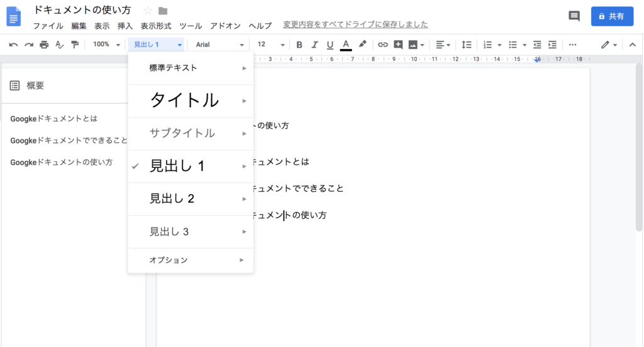Move document with folder icon
The height and width of the screenshot is (347, 644).
(x=163, y=11)
